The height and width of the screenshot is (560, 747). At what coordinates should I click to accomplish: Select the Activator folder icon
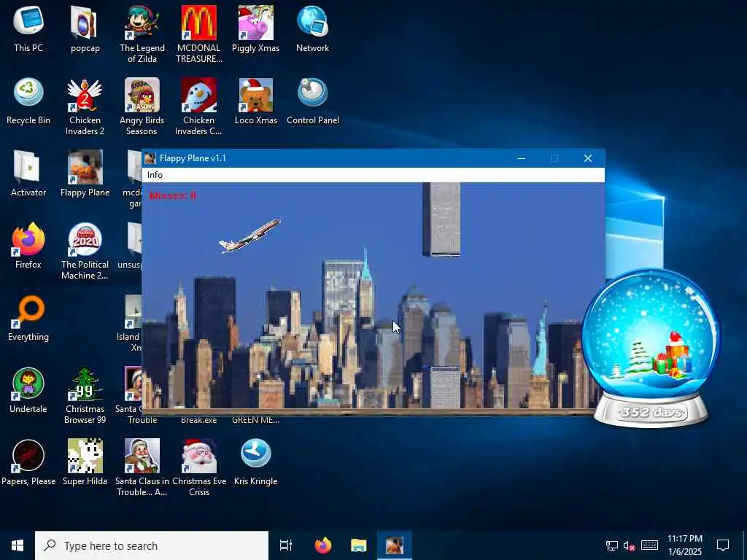[28, 174]
